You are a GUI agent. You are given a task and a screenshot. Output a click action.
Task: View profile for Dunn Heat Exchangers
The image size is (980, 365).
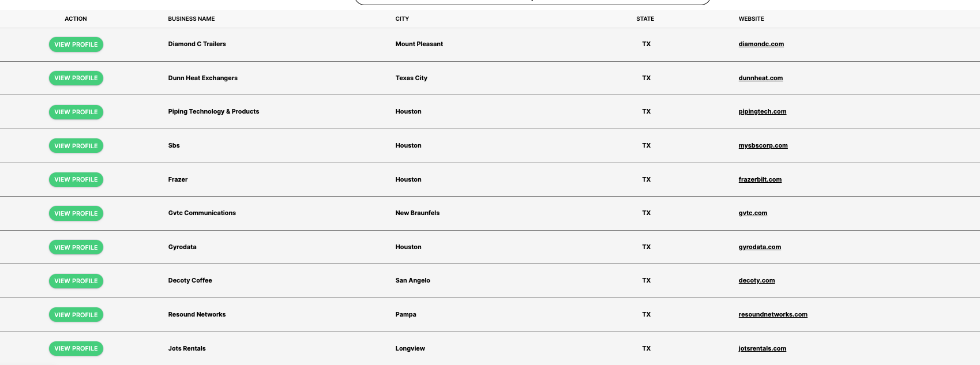pos(76,78)
